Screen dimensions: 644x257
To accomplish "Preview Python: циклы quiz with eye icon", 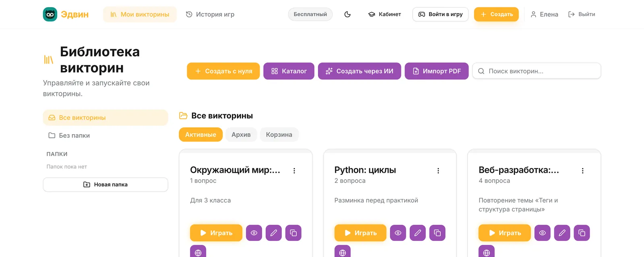I will (x=398, y=233).
